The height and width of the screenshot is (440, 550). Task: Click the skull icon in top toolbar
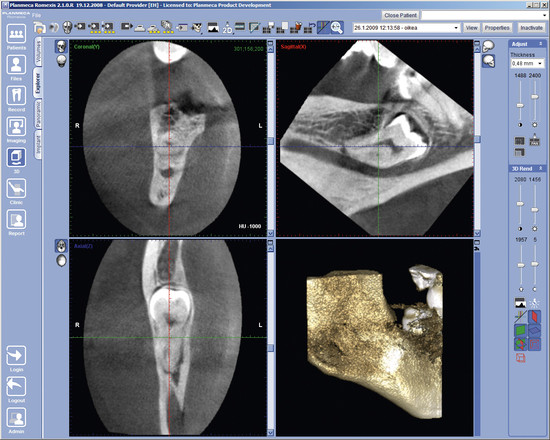tap(67, 27)
